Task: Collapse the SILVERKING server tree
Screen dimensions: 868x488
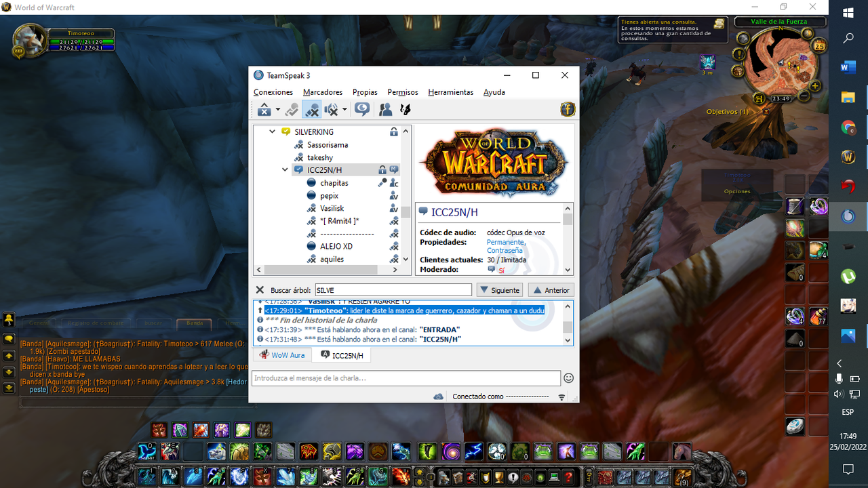Action: pos(272,131)
